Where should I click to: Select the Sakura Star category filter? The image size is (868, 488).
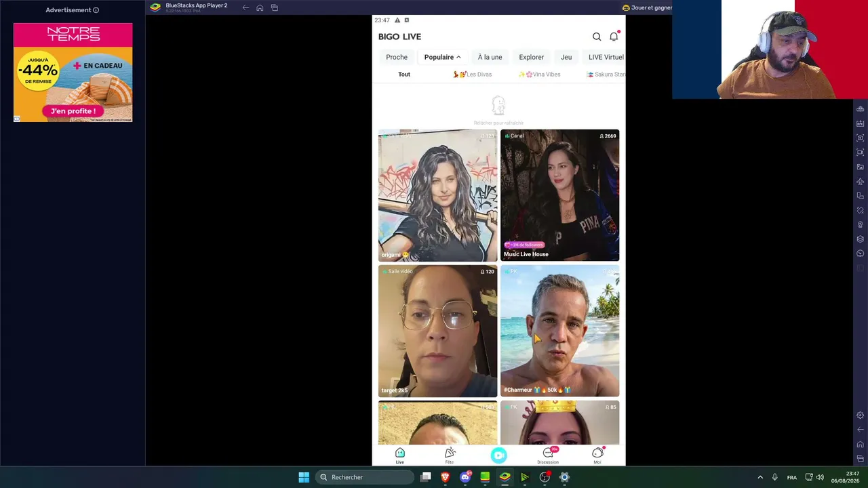(606, 75)
